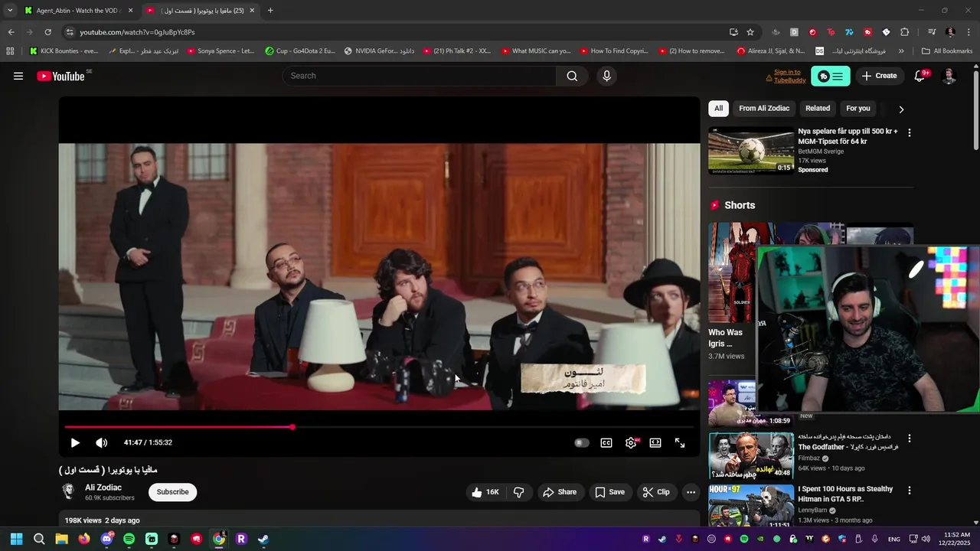
Task: Open options for Stealthy Hitman video
Action: pos(910,490)
